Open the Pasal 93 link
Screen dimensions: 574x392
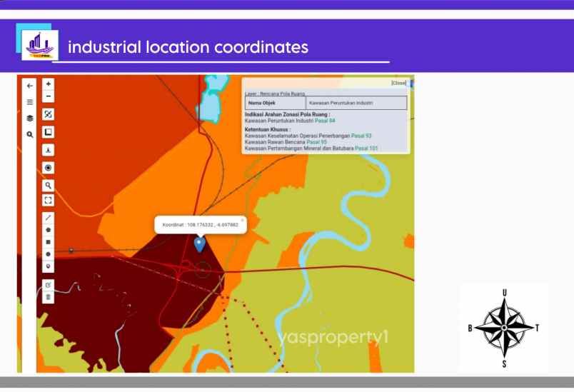pos(361,136)
